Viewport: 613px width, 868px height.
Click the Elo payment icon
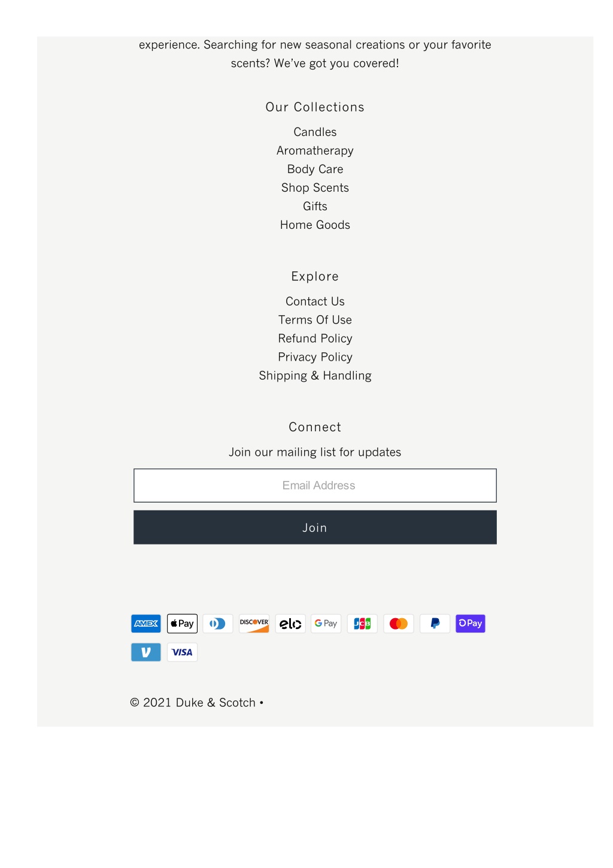(x=290, y=624)
